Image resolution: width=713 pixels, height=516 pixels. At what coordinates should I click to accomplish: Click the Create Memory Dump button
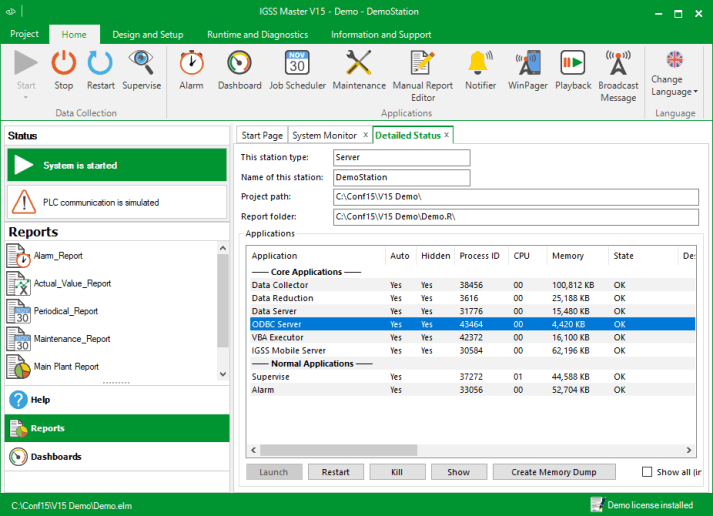pyautogui.click(x=554, y=472)
